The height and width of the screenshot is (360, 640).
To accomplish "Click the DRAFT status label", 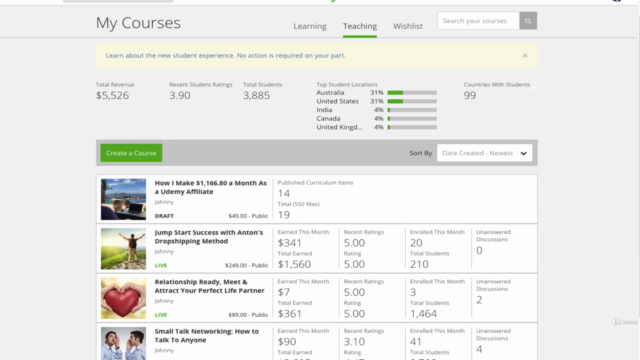I will point(164,216).
